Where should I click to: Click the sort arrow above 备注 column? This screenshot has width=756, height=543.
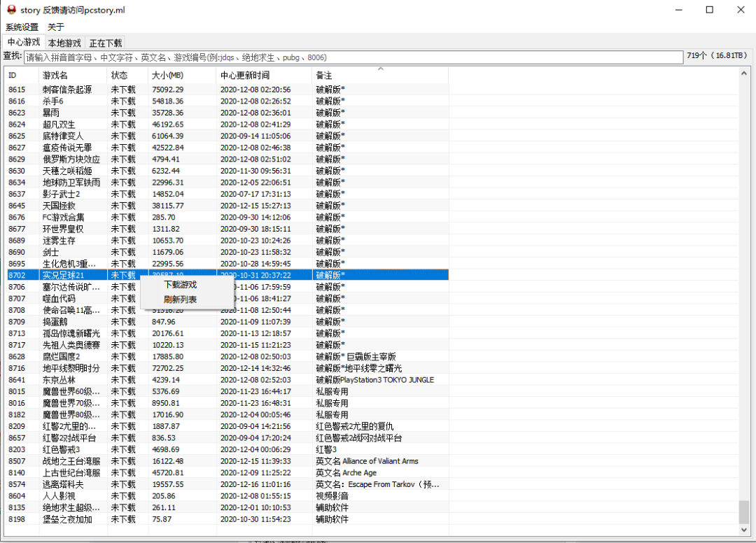(x=380, y=69)
